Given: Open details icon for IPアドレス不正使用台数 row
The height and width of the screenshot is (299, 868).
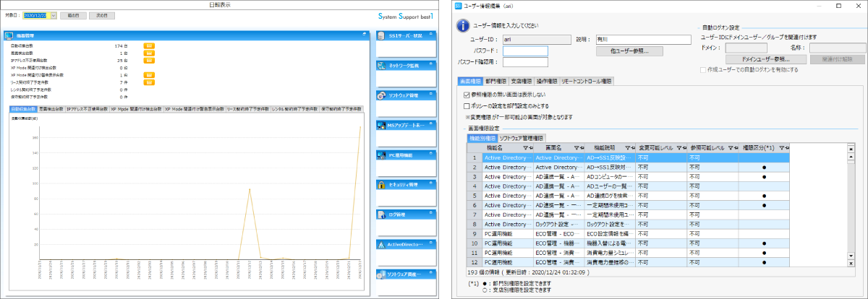Looking at the screenshot, I should (x=149, y=60).
